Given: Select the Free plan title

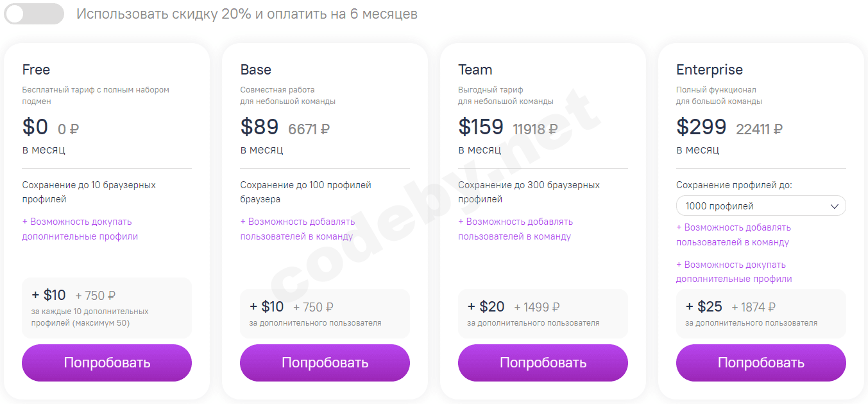Looking at the screenshot, I should coord(36,69).
